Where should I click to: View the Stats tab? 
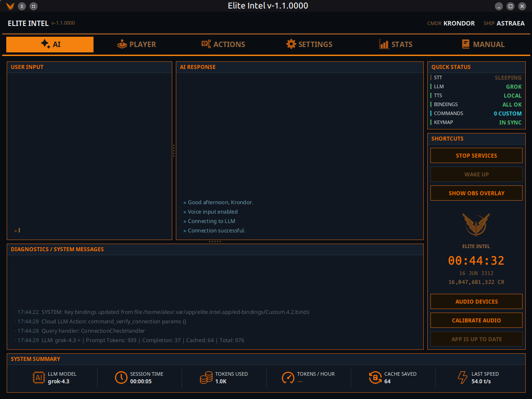[x=396, y=44]
